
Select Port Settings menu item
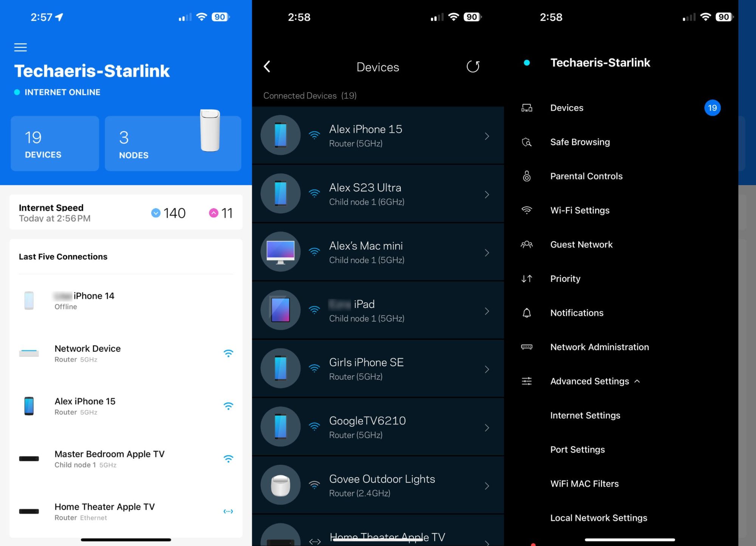(578, 449)
